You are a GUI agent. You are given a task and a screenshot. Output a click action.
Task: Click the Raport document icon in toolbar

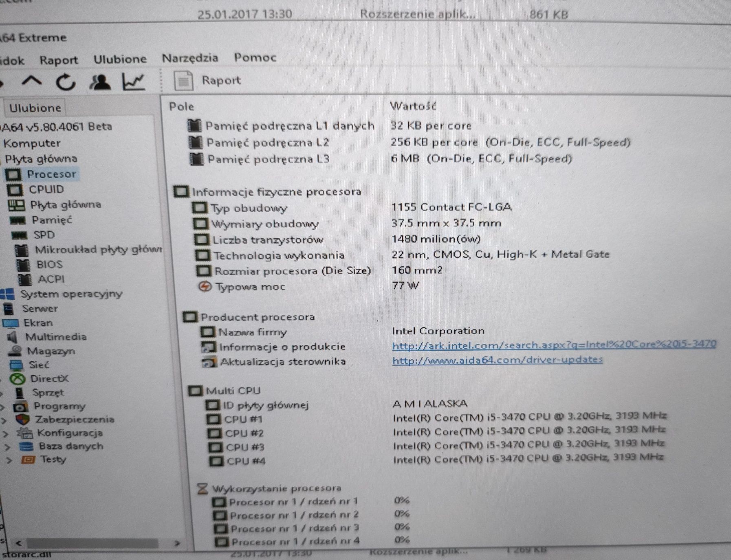pyautogui.click(x=183, y=81)
